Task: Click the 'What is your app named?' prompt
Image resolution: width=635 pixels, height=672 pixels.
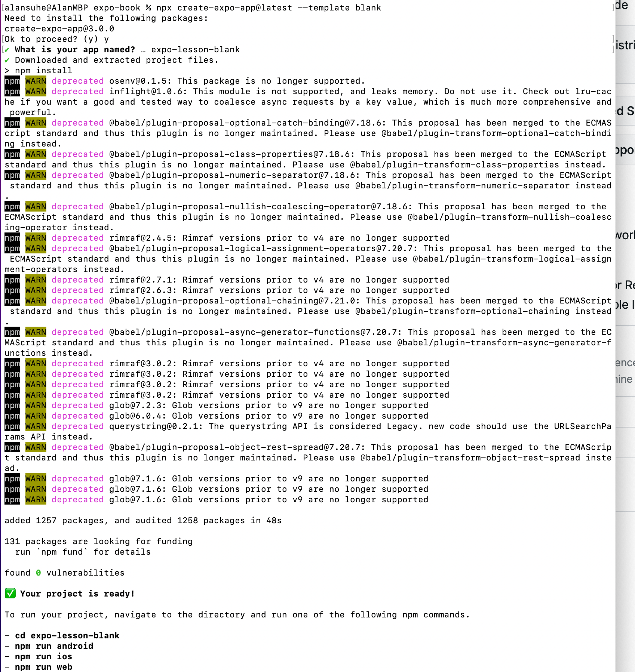Action: [75, 50]
